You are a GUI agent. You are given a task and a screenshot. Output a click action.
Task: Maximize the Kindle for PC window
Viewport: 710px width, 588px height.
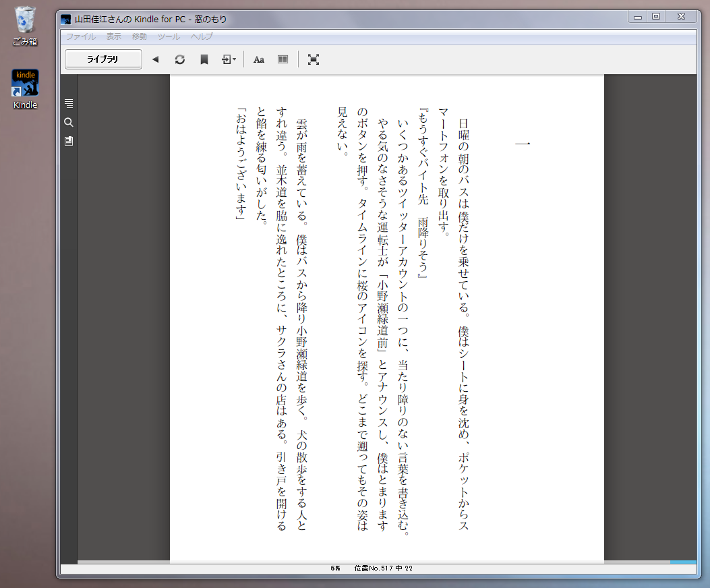point(655,16)
